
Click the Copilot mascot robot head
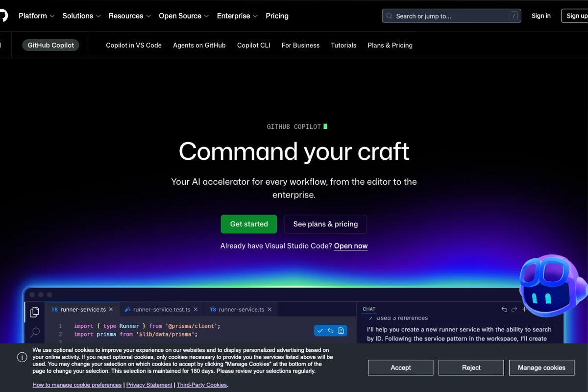pos(553,287)
